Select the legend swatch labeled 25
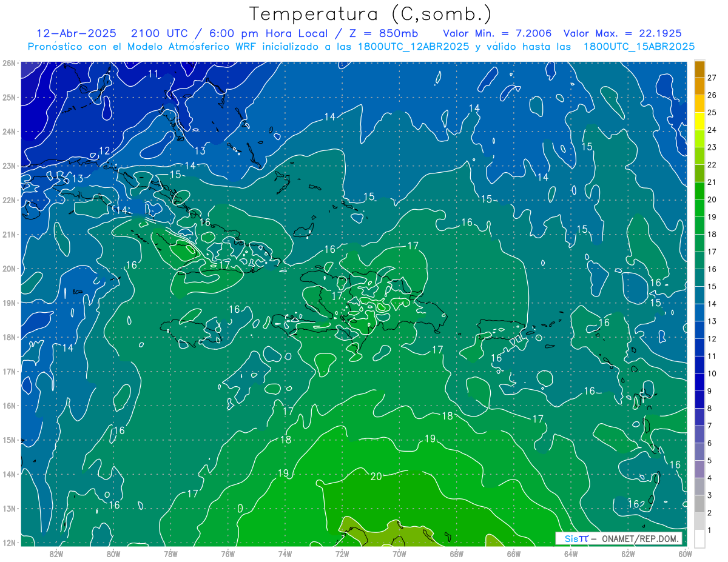Viewport: 728px width, 562px height. pyautogui.click(x=699, y=104)
